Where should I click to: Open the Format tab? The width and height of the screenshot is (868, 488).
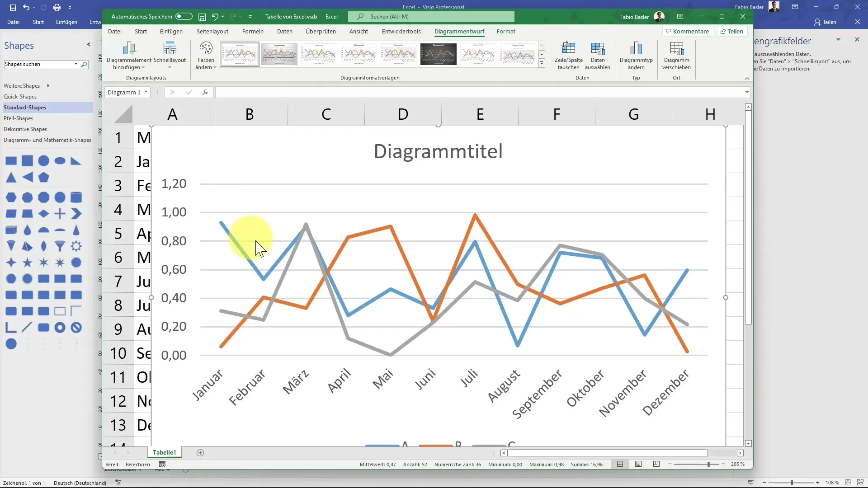pos(506,32)
